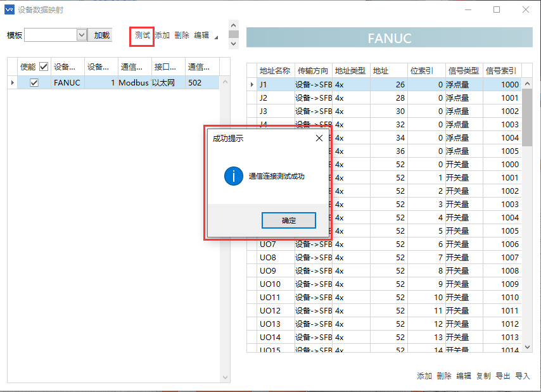Click the device list scroll down arrow
Screen dimensions: 541x392
pyautogui.click(x=225, y=377)
